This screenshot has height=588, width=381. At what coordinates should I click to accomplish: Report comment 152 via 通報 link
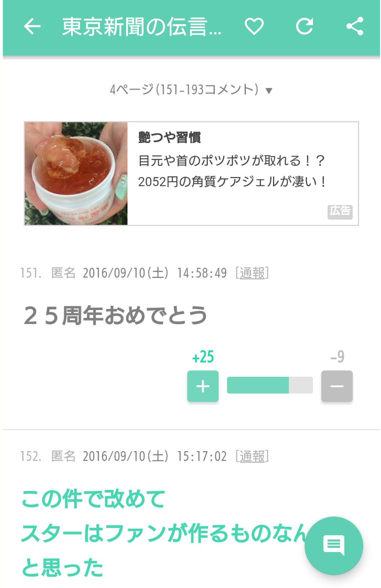[252, 456]
